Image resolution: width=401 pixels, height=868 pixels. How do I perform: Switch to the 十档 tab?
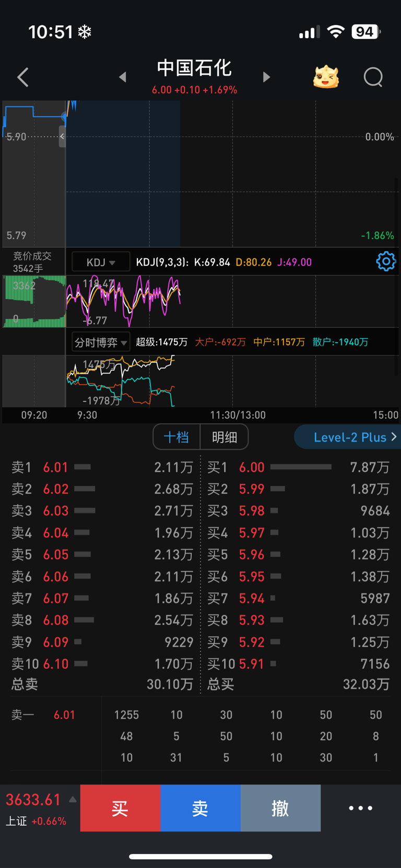[x=176, y=437]
